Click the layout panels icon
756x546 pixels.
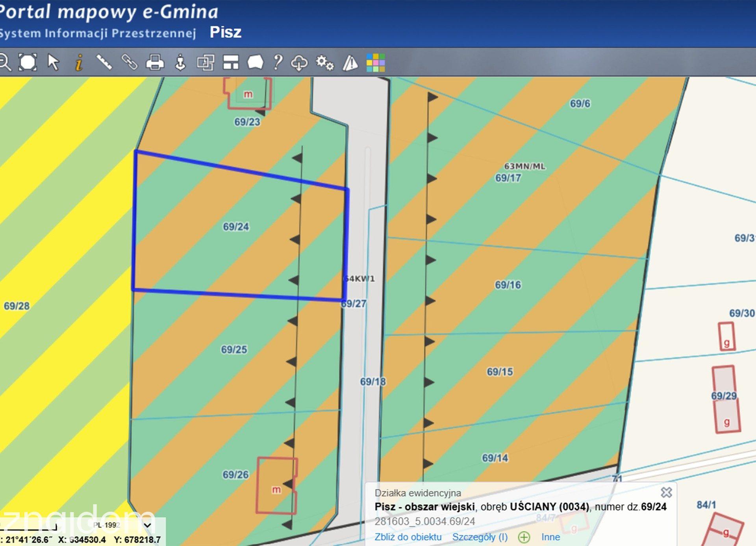[x=231, y=62]
